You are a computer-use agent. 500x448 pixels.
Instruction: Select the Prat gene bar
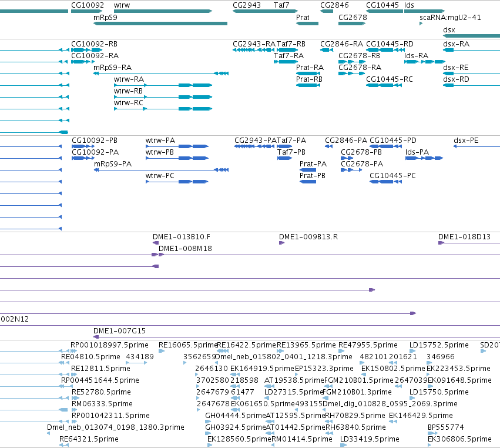307,24
